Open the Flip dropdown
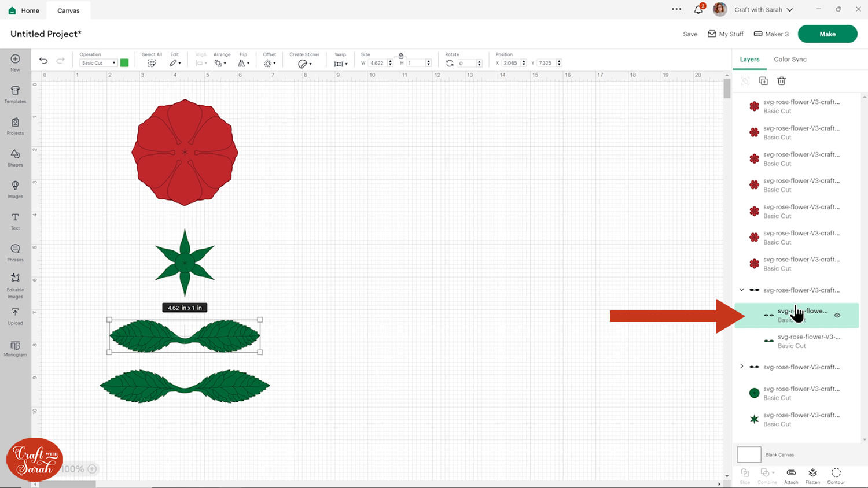 (244, 63)
